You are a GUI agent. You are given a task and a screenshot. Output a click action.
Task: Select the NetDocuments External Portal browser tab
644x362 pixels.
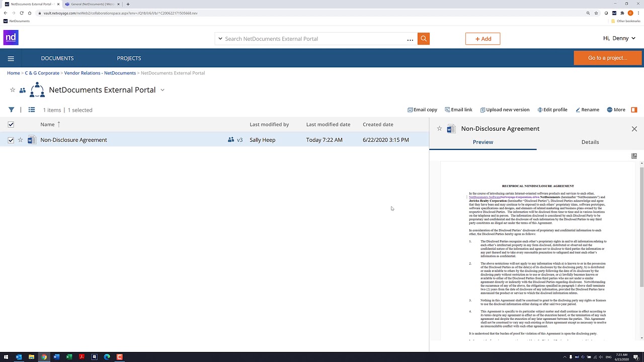click(x=31, y=4)
